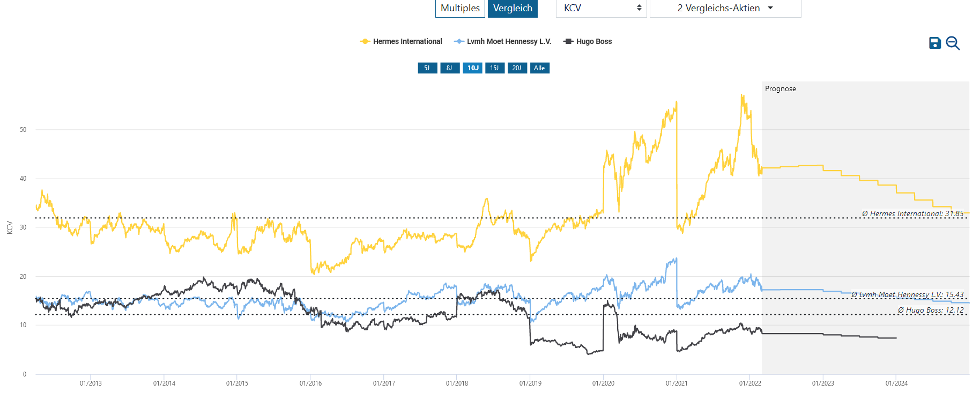This screenshot has width=980, height=399.
Task: Switch to the Vergleich tab
Action: (513, 8)
